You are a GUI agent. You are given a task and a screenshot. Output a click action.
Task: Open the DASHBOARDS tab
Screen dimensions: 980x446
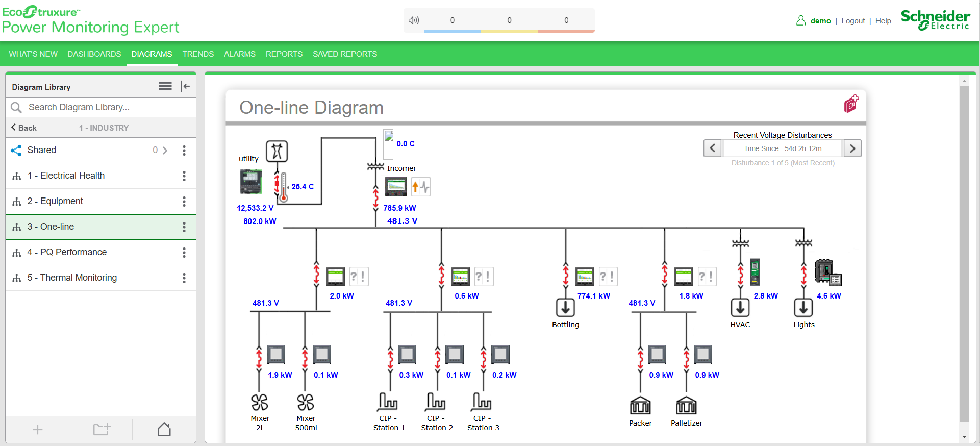pos(94,54)
